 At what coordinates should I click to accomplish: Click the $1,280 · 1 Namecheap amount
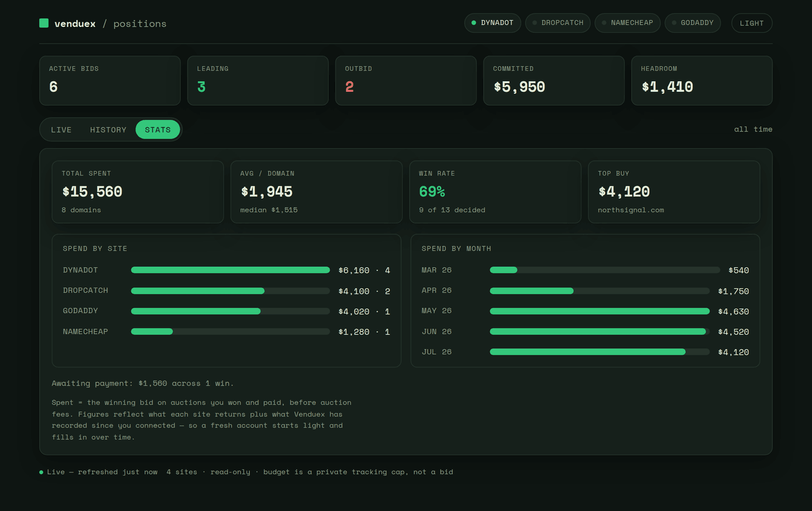point(364,332)
